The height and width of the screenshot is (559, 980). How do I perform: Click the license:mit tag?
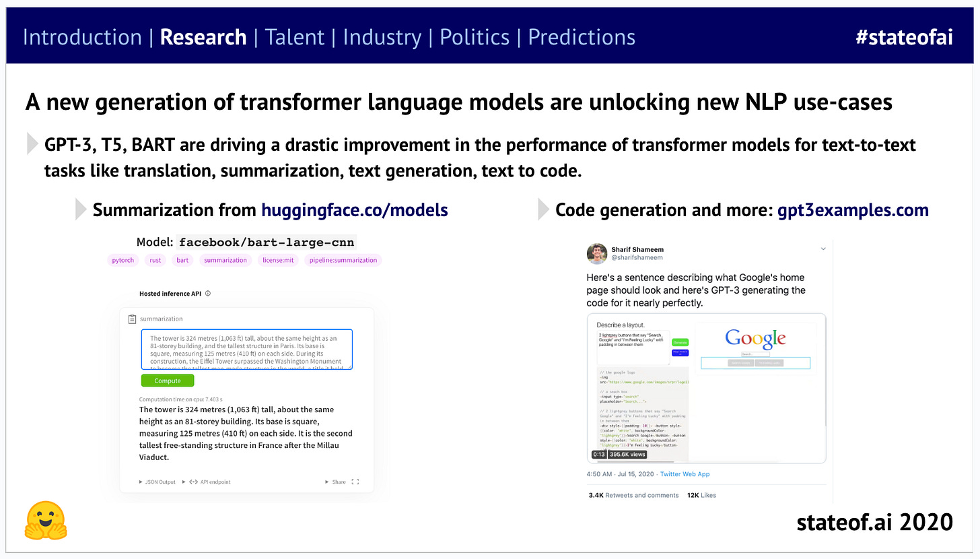coord(278,260)
